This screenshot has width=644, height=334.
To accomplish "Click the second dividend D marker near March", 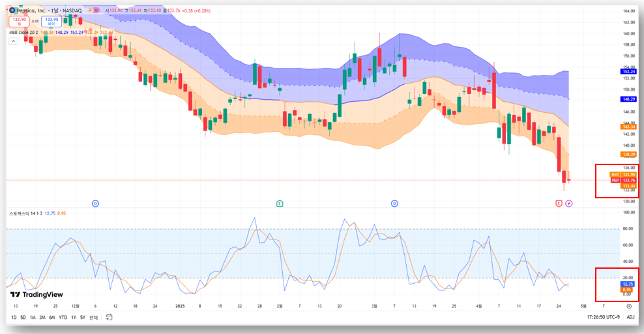I will coord(394,204).
